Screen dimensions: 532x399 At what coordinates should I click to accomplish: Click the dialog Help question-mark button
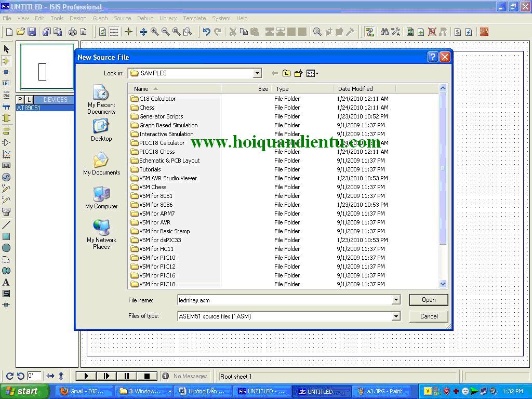[x=433, y=57]
